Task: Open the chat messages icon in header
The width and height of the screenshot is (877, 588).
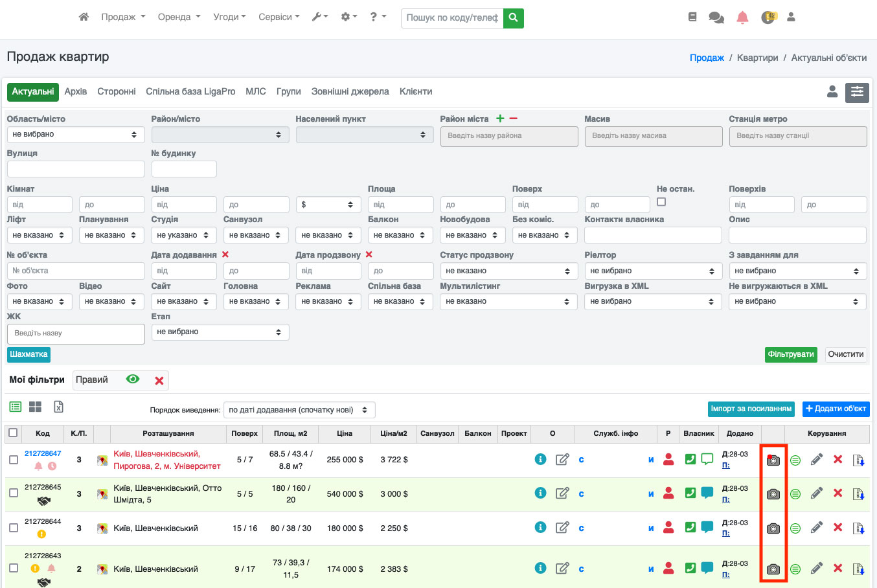Action: click(x=716, y=18)
